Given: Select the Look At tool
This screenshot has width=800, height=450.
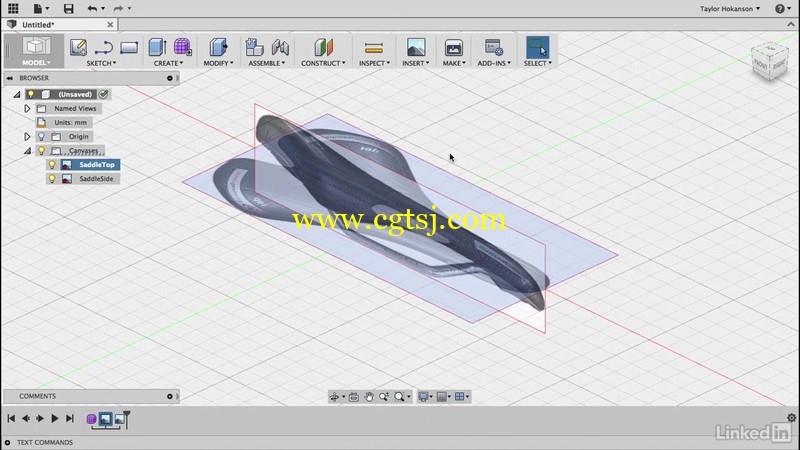Looking at the screenshot, I should click(353, 396).
